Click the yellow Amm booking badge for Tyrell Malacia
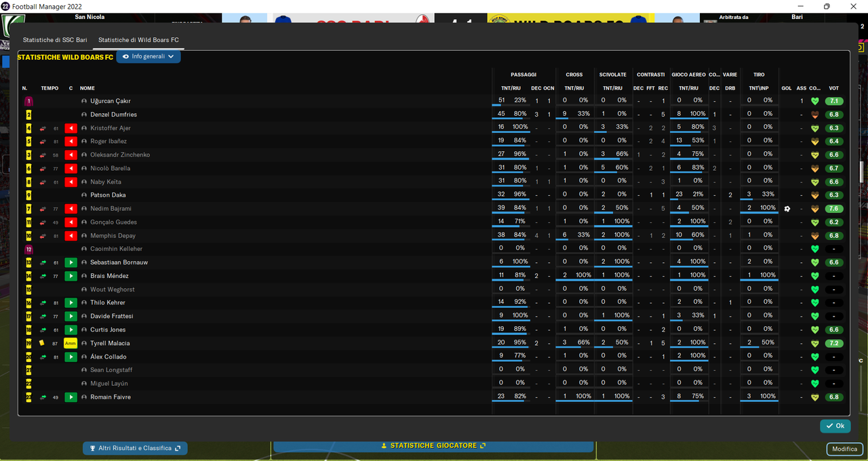The image size is (868, 461). point(71,344)
